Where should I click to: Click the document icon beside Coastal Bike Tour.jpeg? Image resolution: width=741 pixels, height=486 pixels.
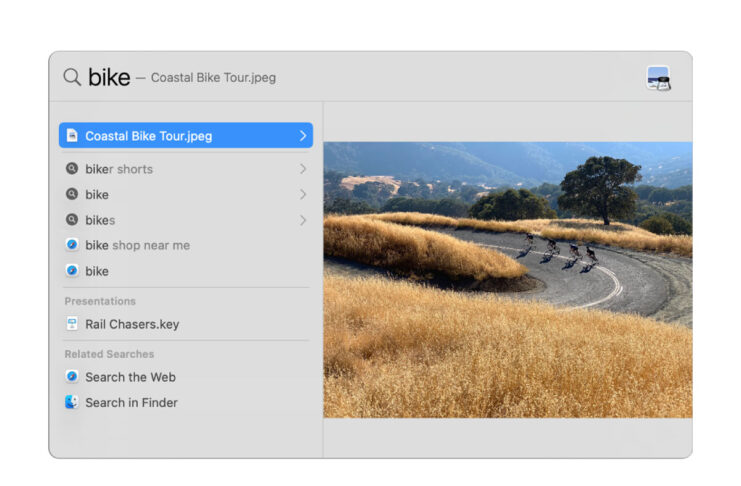click(x=72, y=136)
